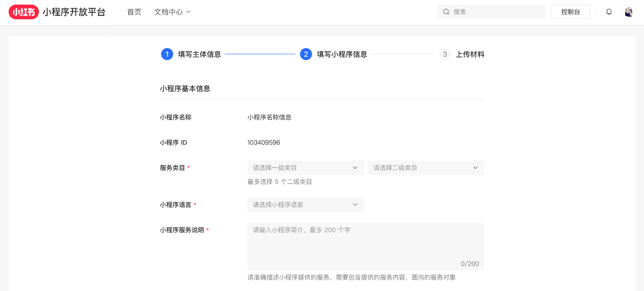Click inside the 搜索 search field
The width and height of the screenshot is (644, 291).
[x=495, y=12]
